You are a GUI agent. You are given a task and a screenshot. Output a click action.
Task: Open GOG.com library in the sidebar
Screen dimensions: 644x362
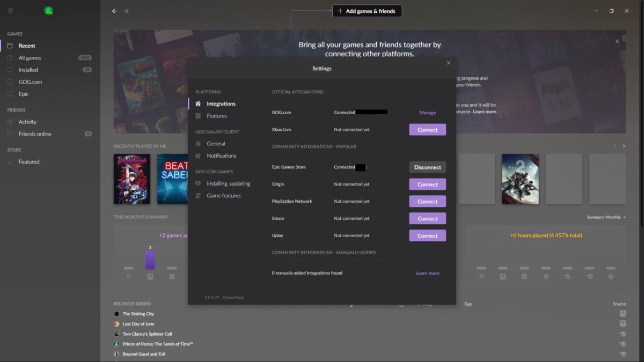(30, 82)
